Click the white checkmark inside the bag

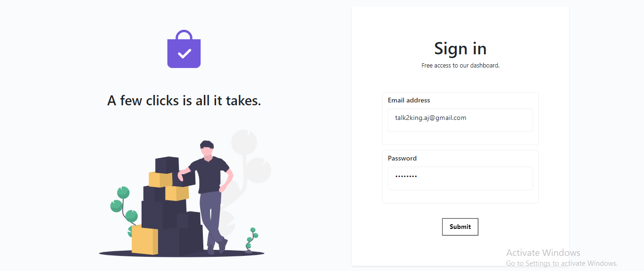pyautogui.click(x=184, y=53)
